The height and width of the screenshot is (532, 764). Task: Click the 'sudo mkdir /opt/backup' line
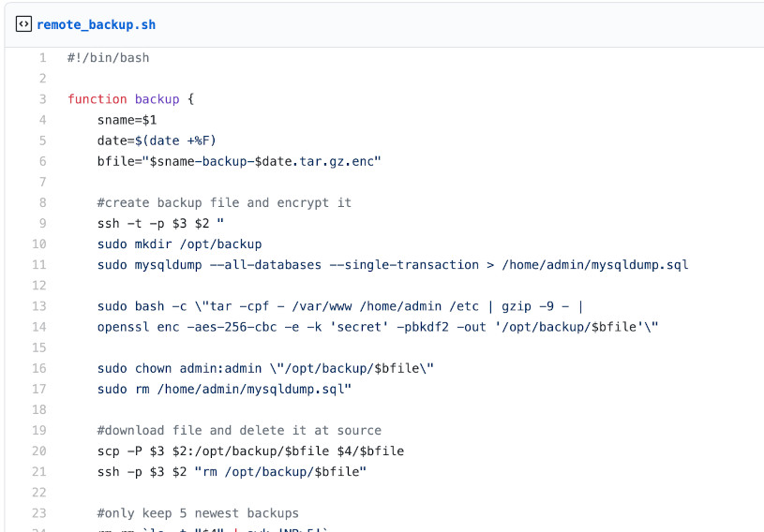click(x=179, y=244)
